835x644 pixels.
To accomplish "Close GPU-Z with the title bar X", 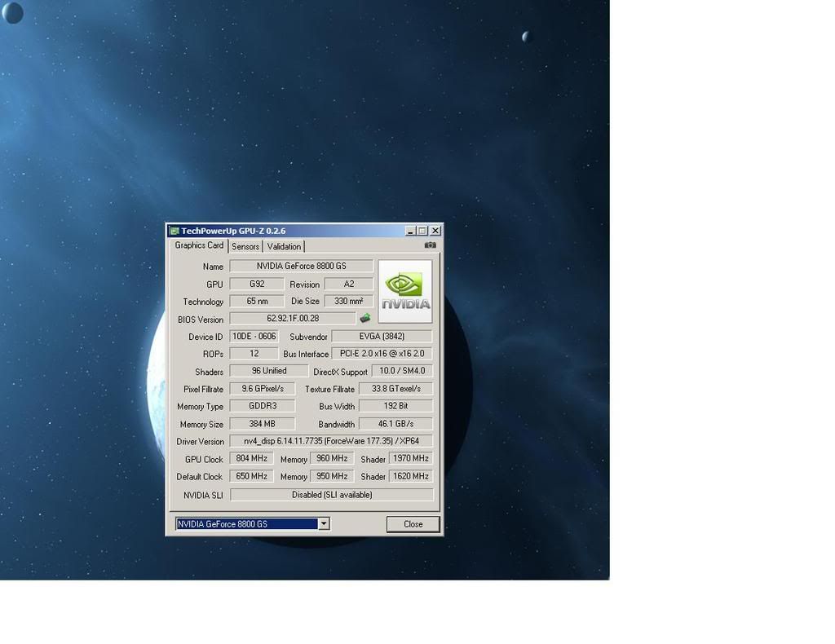I will pos(435,232).
